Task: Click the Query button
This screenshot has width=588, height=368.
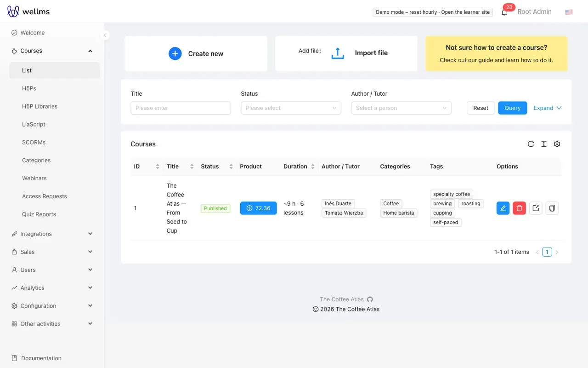Action: pos(513,108)
